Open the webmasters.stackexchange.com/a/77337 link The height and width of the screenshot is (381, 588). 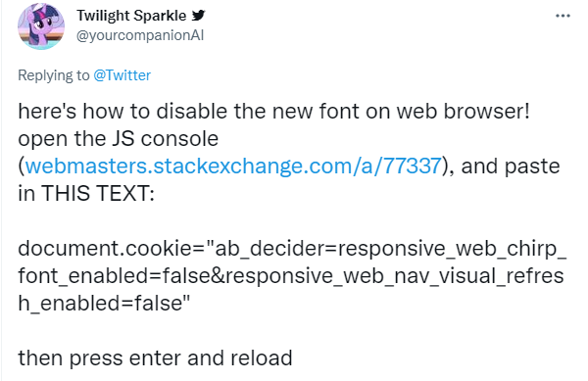(233, 166)
